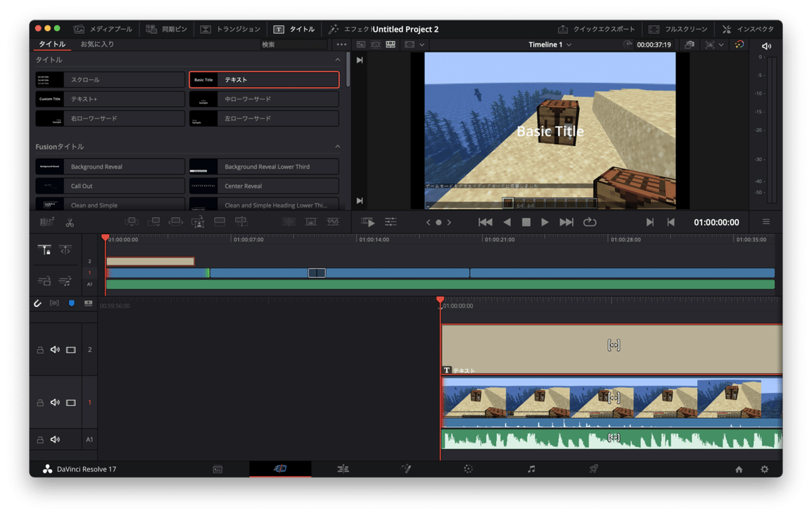Click the viewer audio volume speaker icon
The image size is (812, 516).
click(766, 46)
